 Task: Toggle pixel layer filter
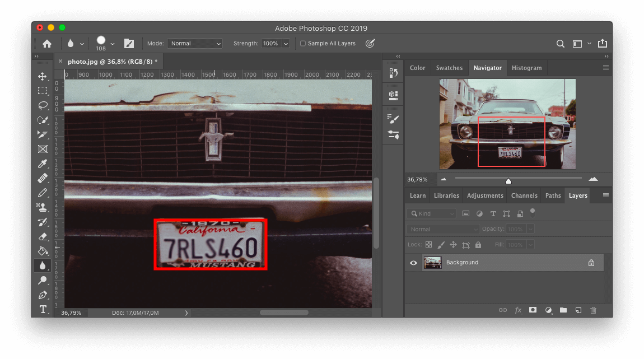(466, 213)
